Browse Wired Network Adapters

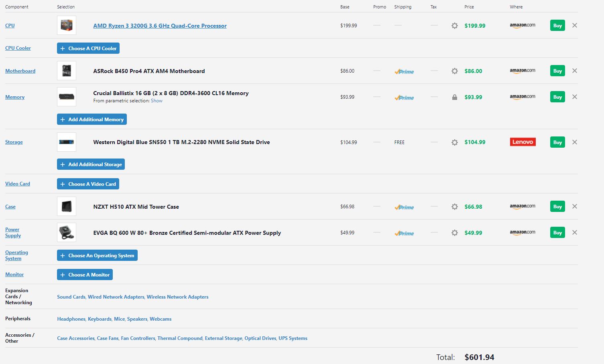116,297
